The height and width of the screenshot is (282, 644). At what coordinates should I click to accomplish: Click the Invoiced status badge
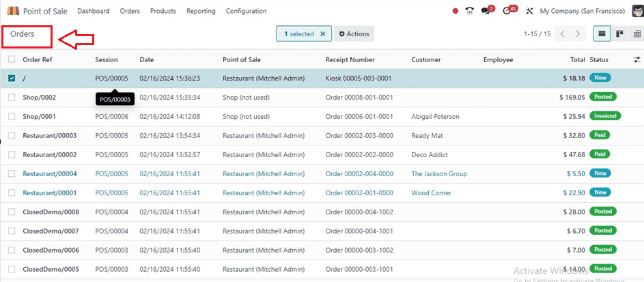[x=605, y=116]
